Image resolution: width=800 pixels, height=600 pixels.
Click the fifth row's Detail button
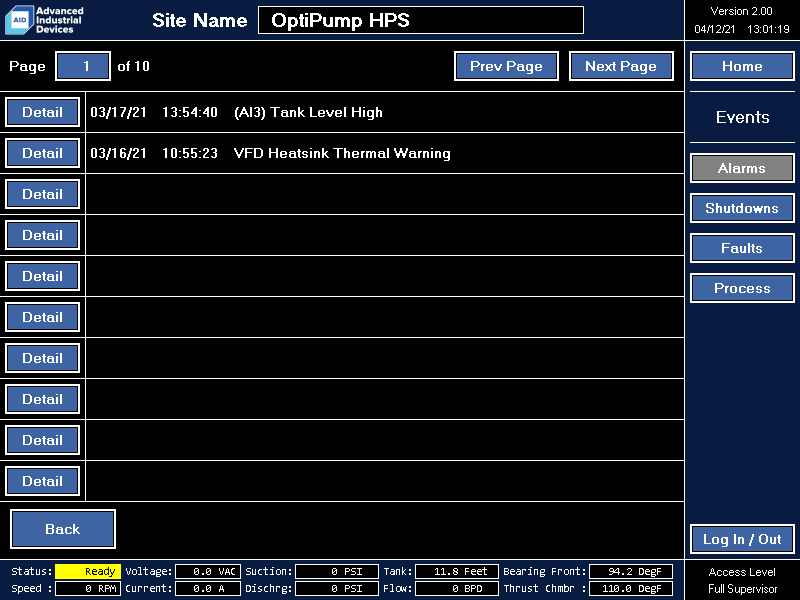(x=42, y=276)
